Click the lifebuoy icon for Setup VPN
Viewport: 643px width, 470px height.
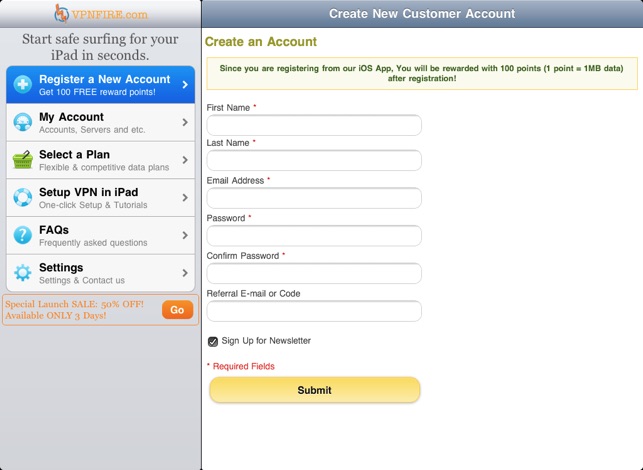click(x=23, y=197)
